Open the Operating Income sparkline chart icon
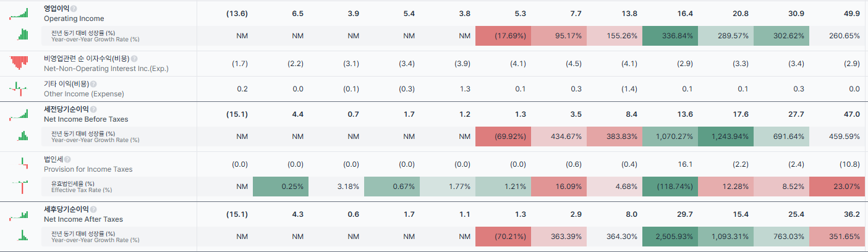Screen dimensions: 868x252 [x=19, y=13]
